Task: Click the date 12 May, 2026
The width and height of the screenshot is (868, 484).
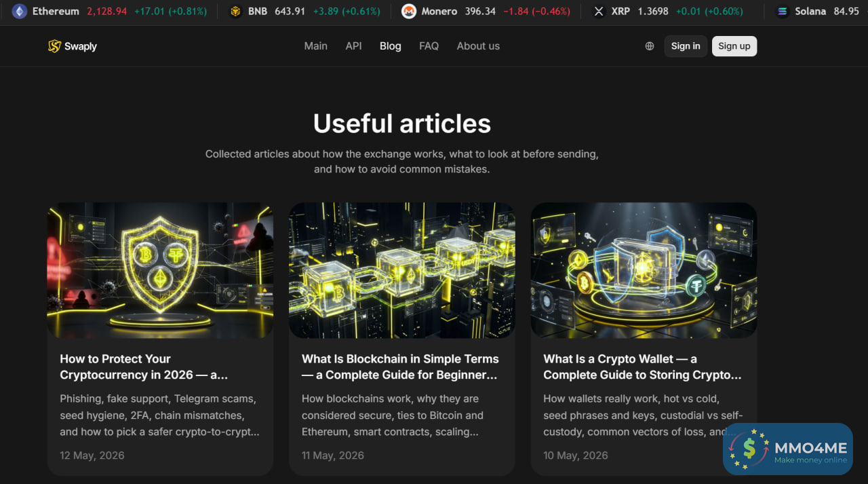Action: 92,455
